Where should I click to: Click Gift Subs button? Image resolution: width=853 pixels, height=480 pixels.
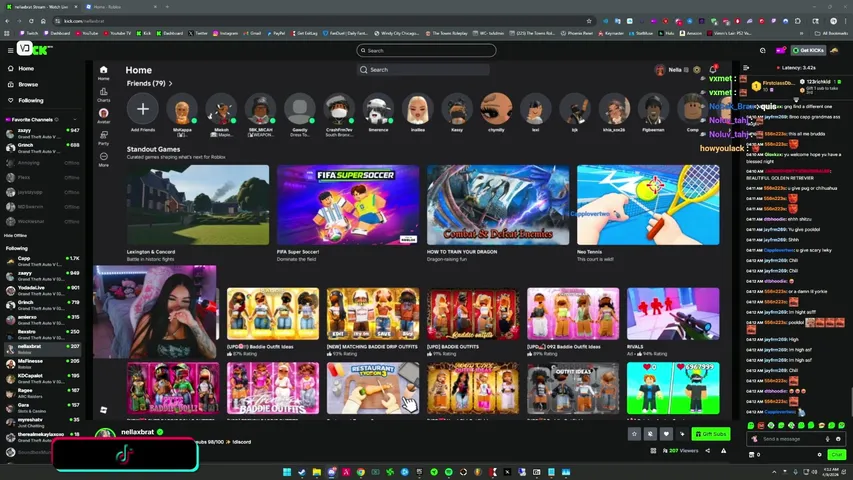[x=710, y=434]
